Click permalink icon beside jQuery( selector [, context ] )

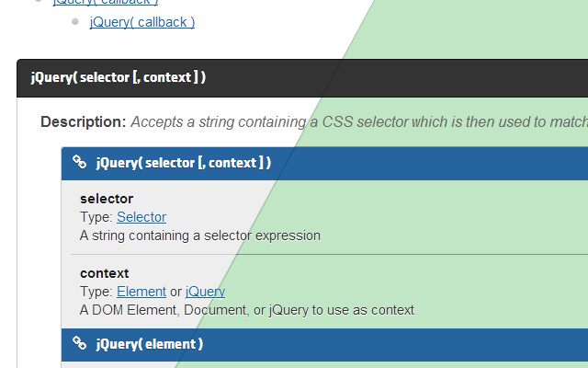(80, 163)
